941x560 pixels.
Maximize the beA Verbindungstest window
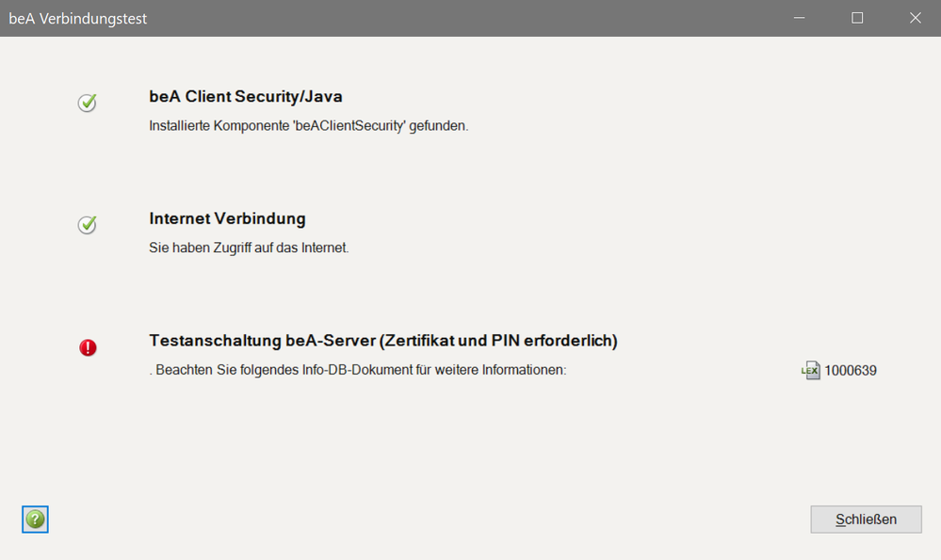coord(857,18)
